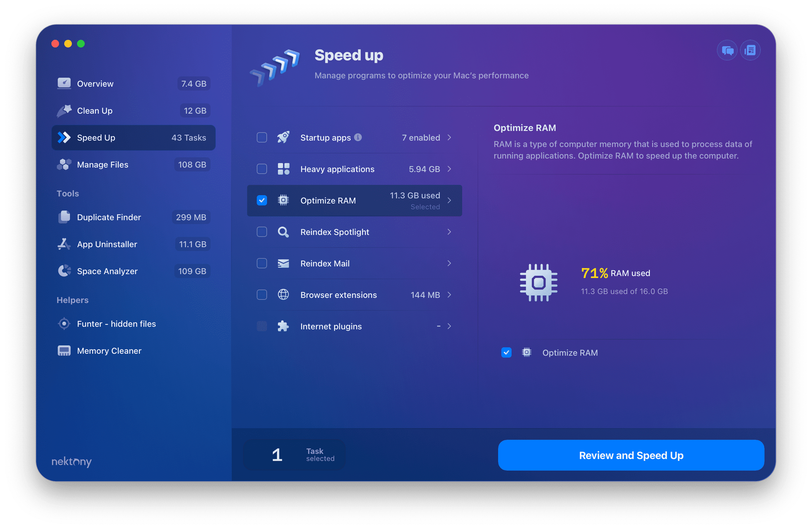This screenshot has height=529, width=812.
Task: Select the Memory Cleaner helper
Action: click(x=109, y=351)
